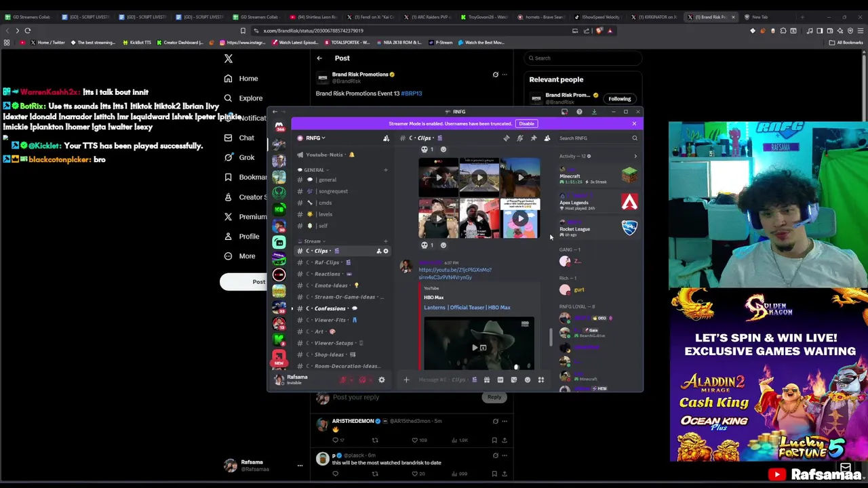
Task: Like the AR15thedemon reply heart
Action: pyautogui.click(x=415, y=440)
